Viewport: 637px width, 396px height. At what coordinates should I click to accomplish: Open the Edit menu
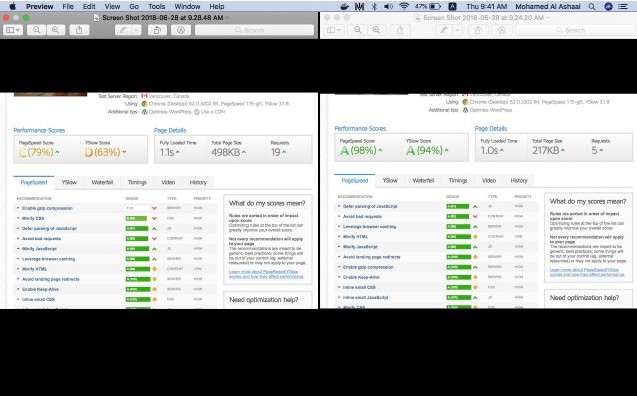[89, 6]
